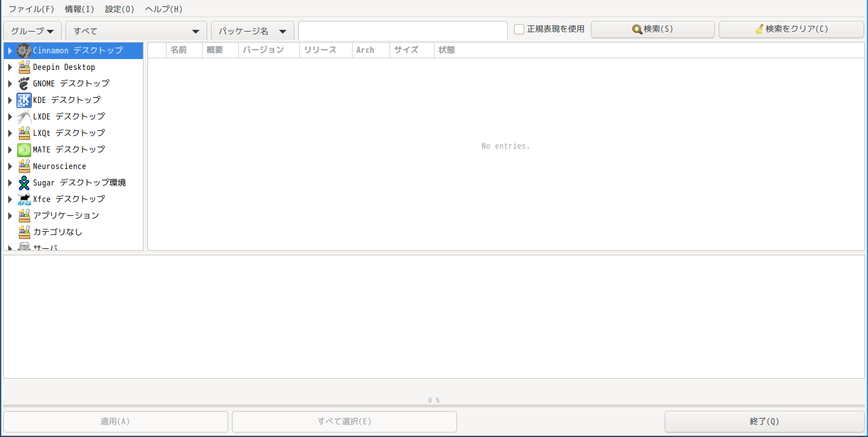This screenshot has width=868, height=437.
Task: Click the LXQt group icon
Action: pos(24,133)
